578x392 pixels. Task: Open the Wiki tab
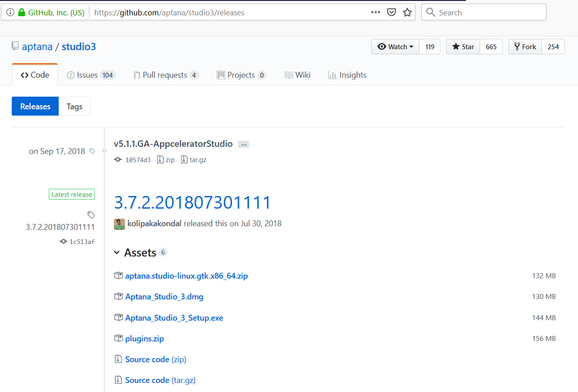[297, 75]
